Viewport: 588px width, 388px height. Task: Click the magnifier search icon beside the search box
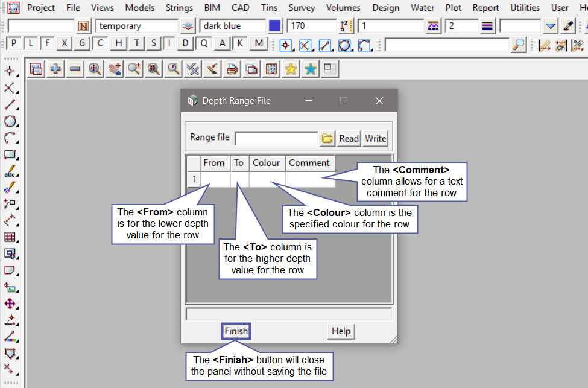pos(519,45)
